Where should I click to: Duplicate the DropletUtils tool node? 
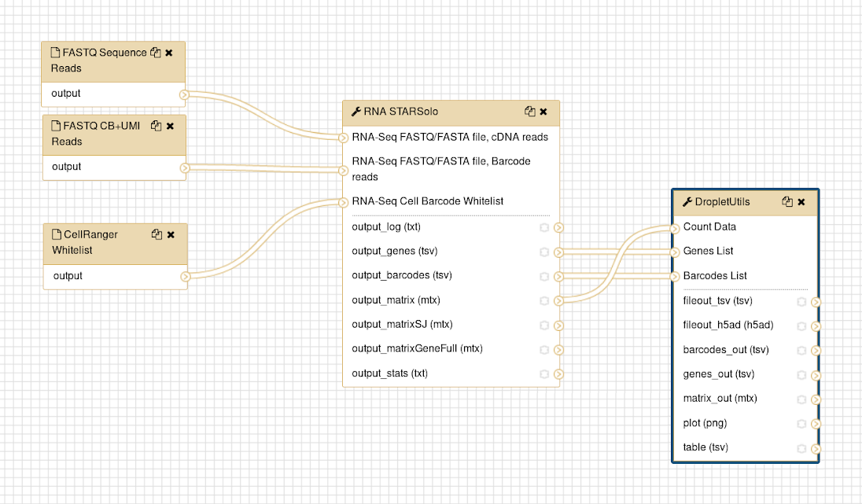click(787, 202)
